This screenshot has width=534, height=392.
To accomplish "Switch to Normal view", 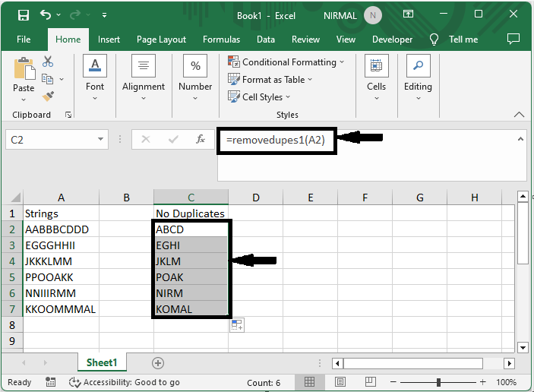I will point(309,382).
